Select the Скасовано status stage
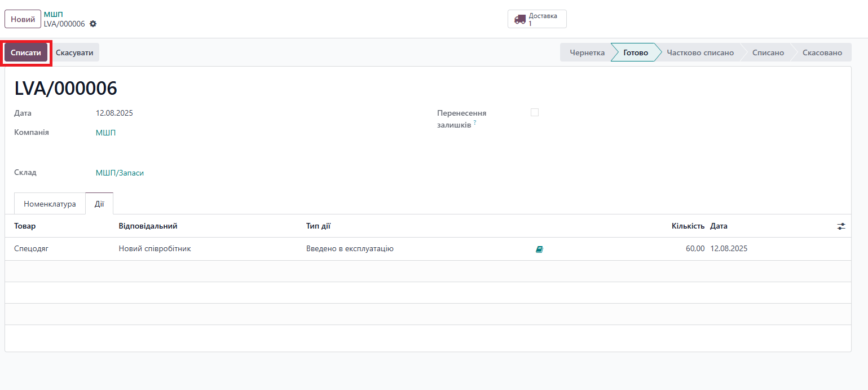868x390 pixels. pos(822,52)
